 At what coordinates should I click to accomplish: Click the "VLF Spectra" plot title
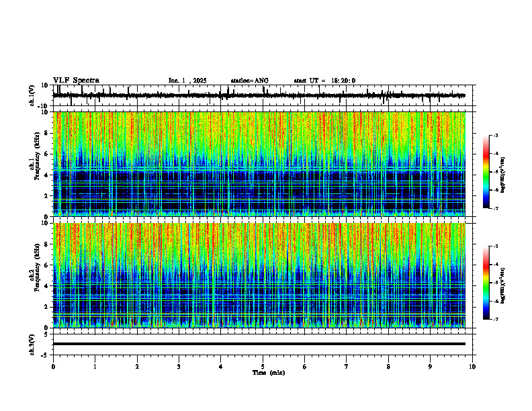(x=76, y=81)
